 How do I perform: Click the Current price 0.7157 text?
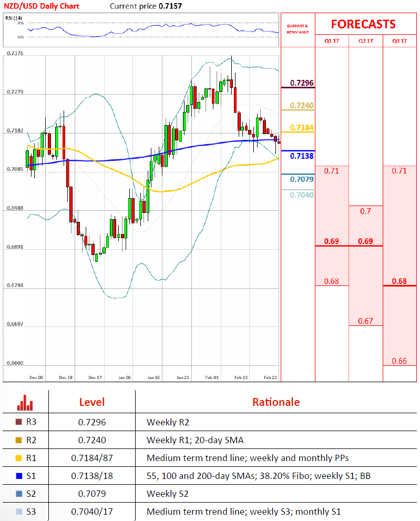click(x=146, y=6)
